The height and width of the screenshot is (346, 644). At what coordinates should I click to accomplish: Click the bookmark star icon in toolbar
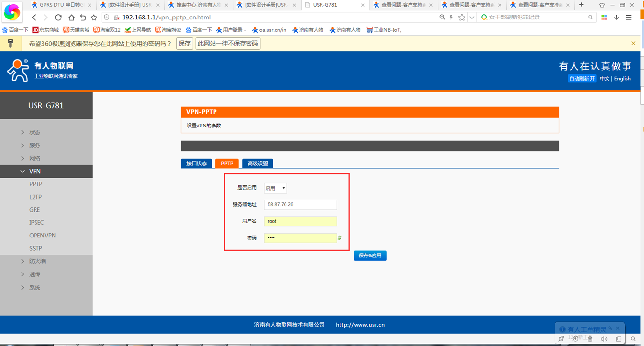[x=94, y=18]
